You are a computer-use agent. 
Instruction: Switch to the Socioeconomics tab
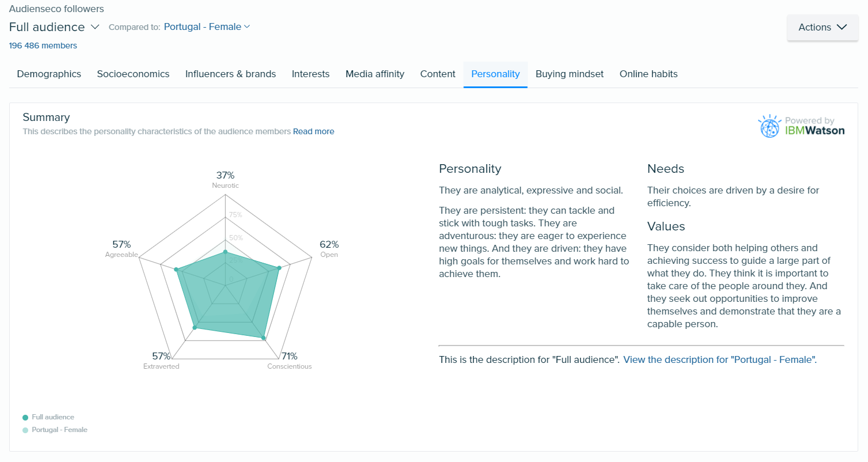coord(133,74)
